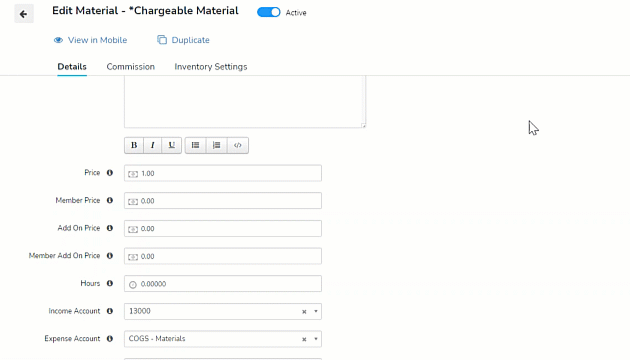Duplicate this material
630x360 pixels.
pos(183,40)
